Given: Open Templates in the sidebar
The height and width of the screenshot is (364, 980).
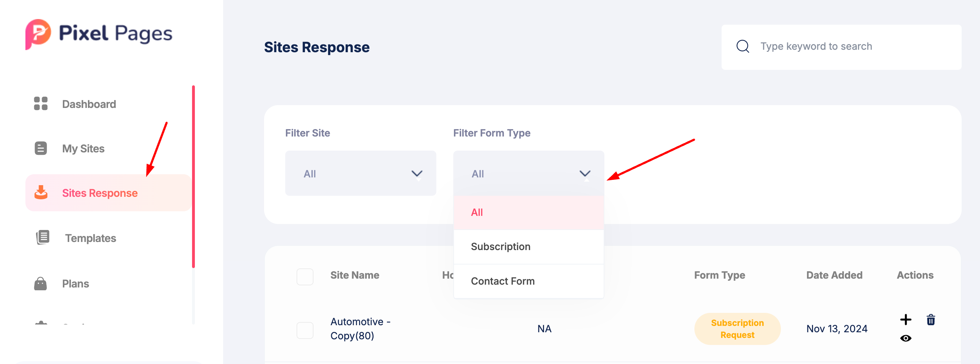Looking at the screenshot, I should pyautogui.click(x=90, y=238).
